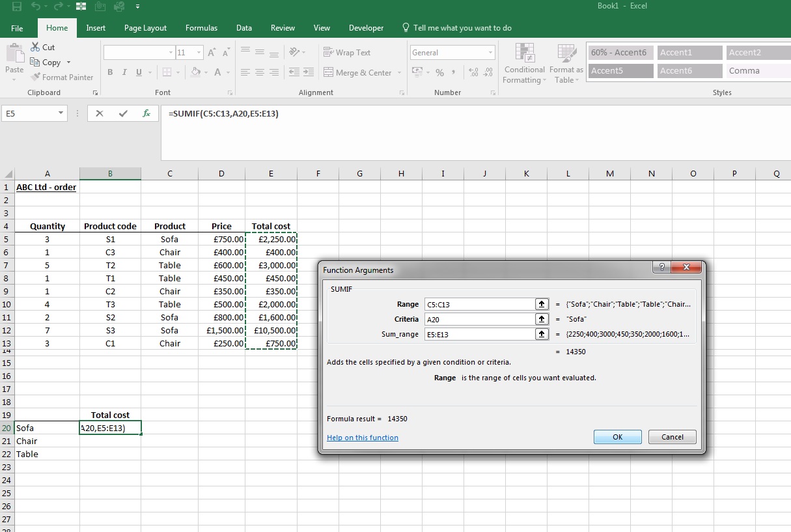791x532 pixels.
Task: Open the General number format dropdown
Action: (x=490, y=53)
